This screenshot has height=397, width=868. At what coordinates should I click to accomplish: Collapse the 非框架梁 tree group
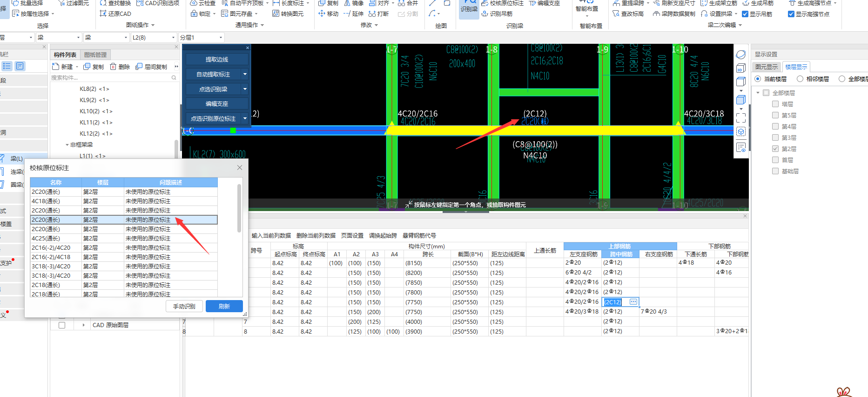click(x=67, y=145)
